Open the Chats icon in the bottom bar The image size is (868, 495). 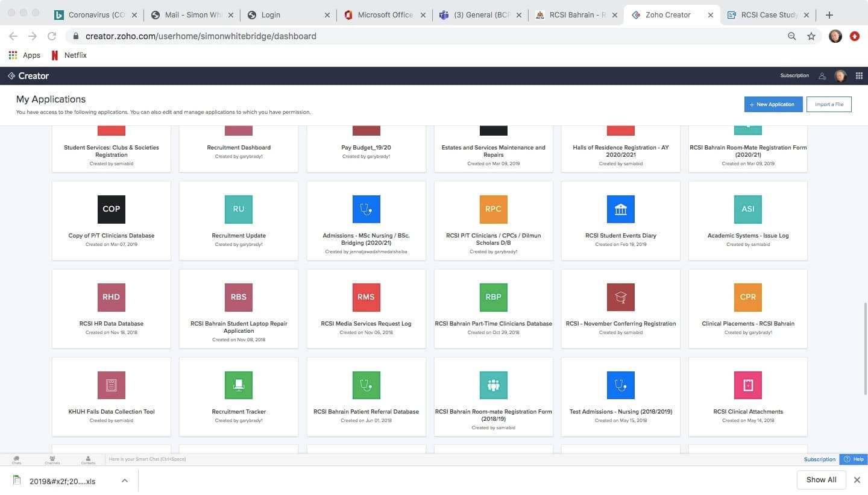16,459
